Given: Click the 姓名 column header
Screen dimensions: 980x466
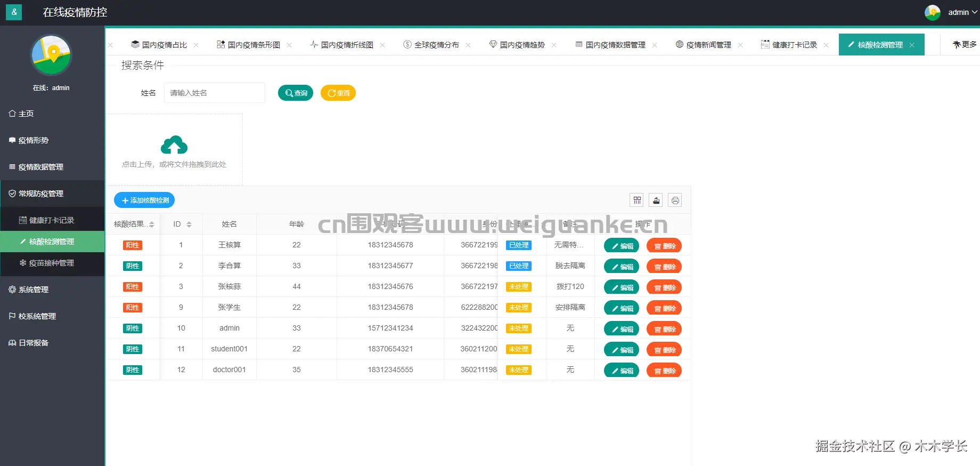Looking at the screenshot, I should pyautogui.click(x=230, y=224).
